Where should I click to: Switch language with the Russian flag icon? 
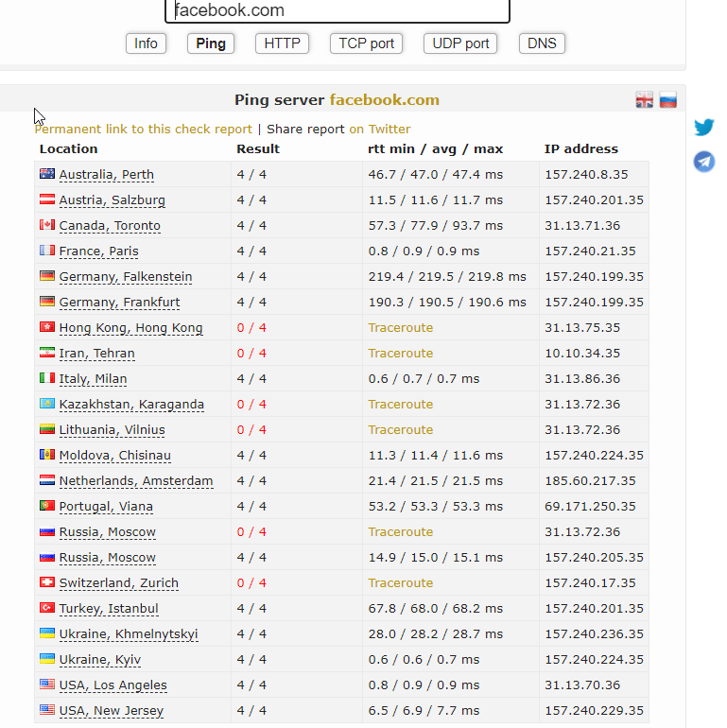click(x=667, y=100)
